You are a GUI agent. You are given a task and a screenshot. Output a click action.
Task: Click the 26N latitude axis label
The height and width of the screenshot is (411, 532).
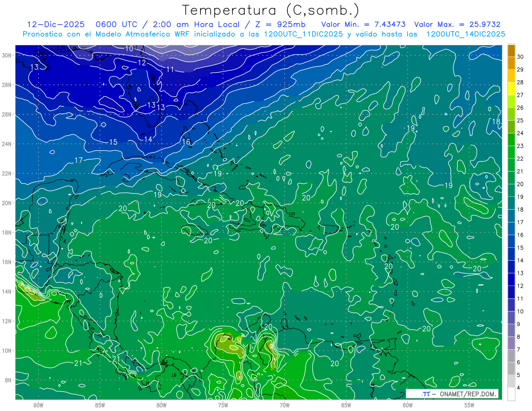7,114
